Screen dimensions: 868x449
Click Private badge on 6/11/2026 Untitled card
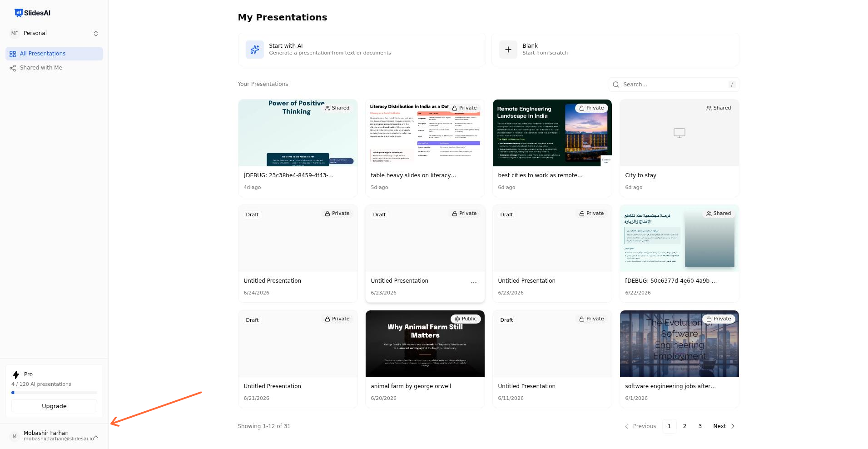591,319
